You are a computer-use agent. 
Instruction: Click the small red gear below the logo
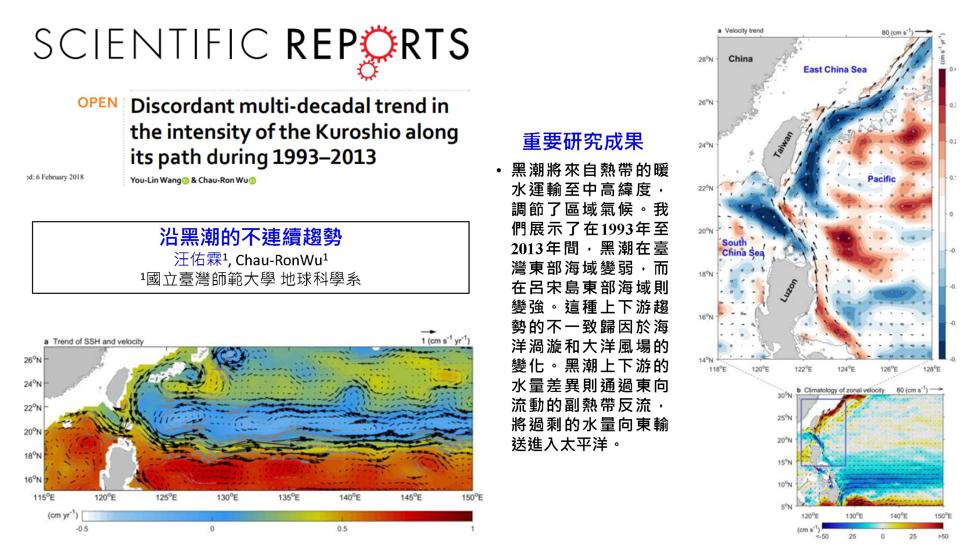click(367, 71)
